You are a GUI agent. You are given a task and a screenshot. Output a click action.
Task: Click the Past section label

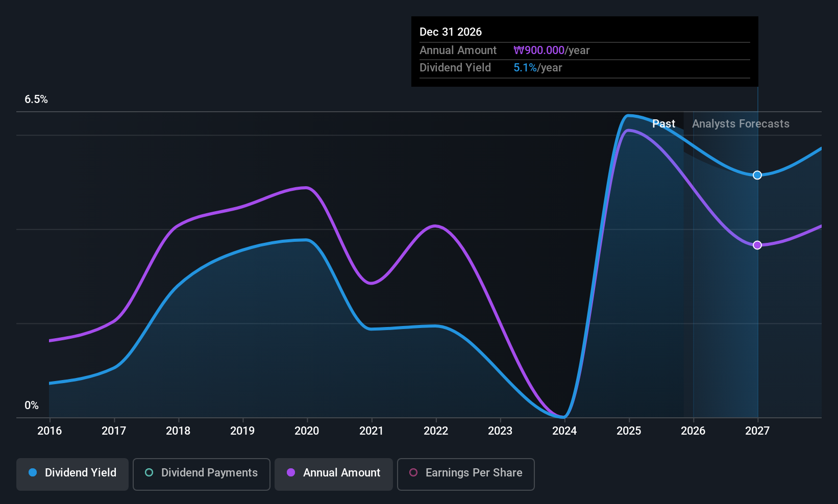(663, 124)
